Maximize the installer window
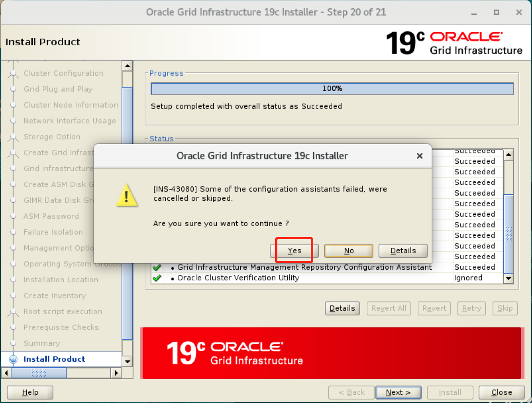This screenshot has width=532, height=403. (x=497, y=12)
